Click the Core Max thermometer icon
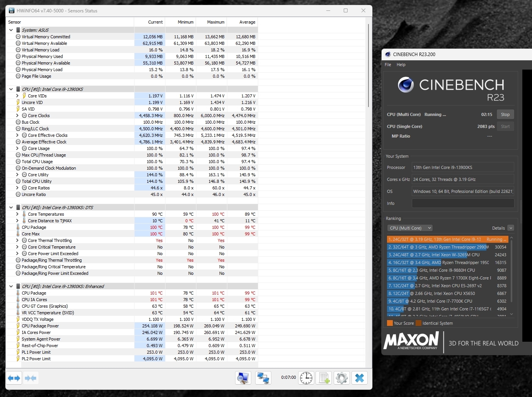532x397 pixels. point(18,234)
